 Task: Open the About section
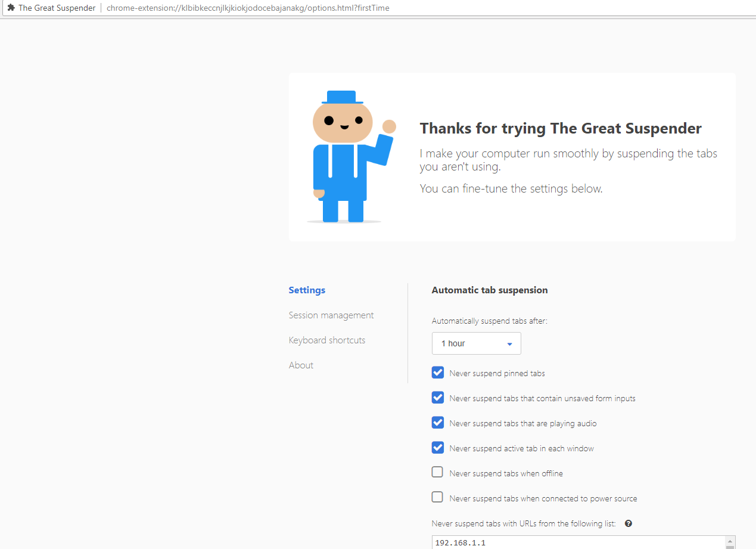click(x=301, y=365)
